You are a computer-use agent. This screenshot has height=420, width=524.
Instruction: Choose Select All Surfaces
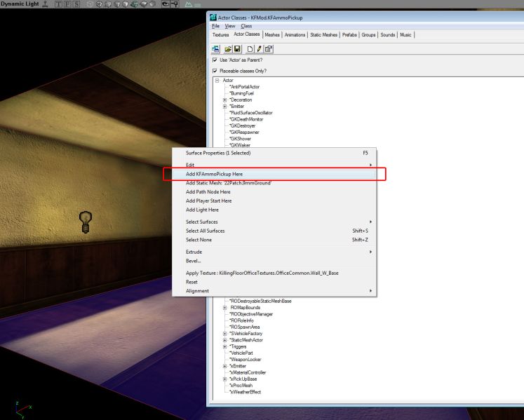coord(274,231)
